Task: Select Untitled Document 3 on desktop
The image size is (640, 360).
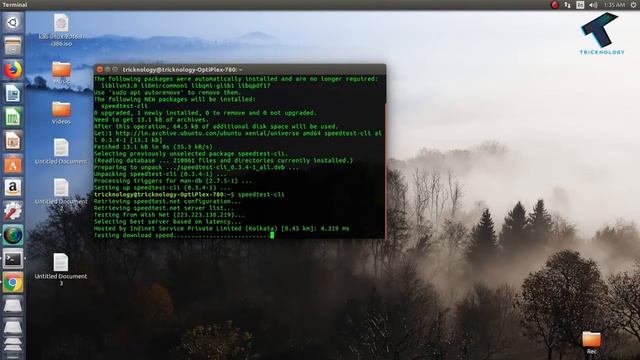Action: click(x=61, y=269)
